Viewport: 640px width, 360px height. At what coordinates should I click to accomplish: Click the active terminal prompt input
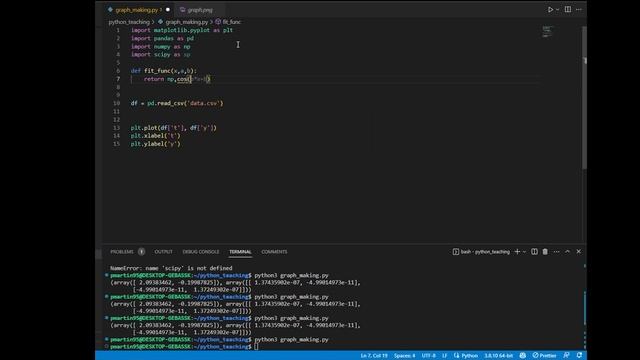256,347
